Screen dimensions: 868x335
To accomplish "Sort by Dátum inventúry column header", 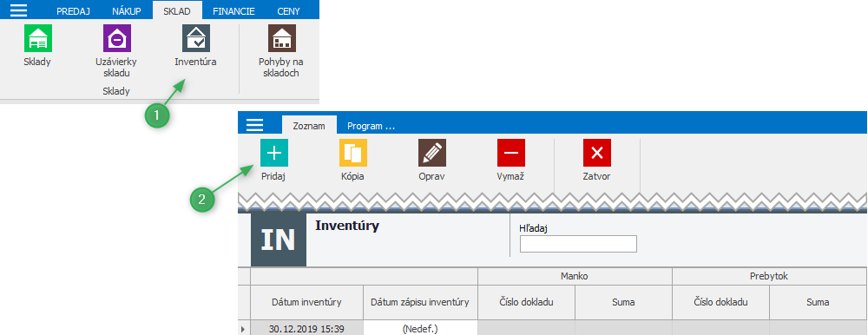I will coord(306,302).
